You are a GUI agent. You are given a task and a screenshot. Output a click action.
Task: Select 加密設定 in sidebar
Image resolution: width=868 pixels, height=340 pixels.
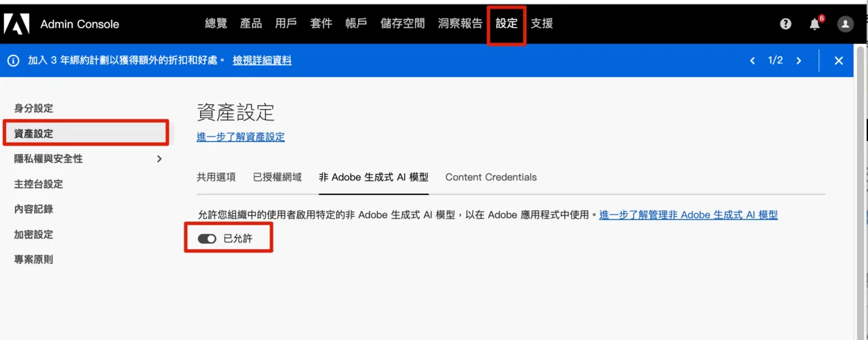click(x=34, y=234)
